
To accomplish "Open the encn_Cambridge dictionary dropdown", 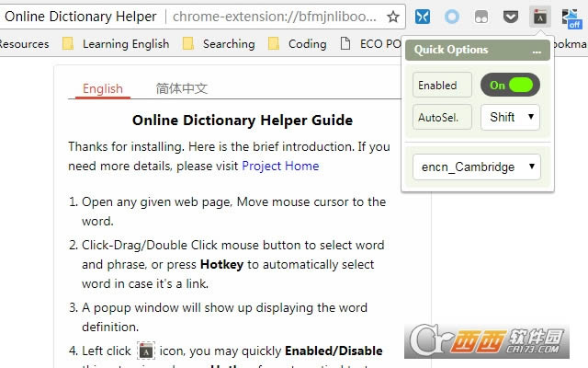I will tap(477, 167).
